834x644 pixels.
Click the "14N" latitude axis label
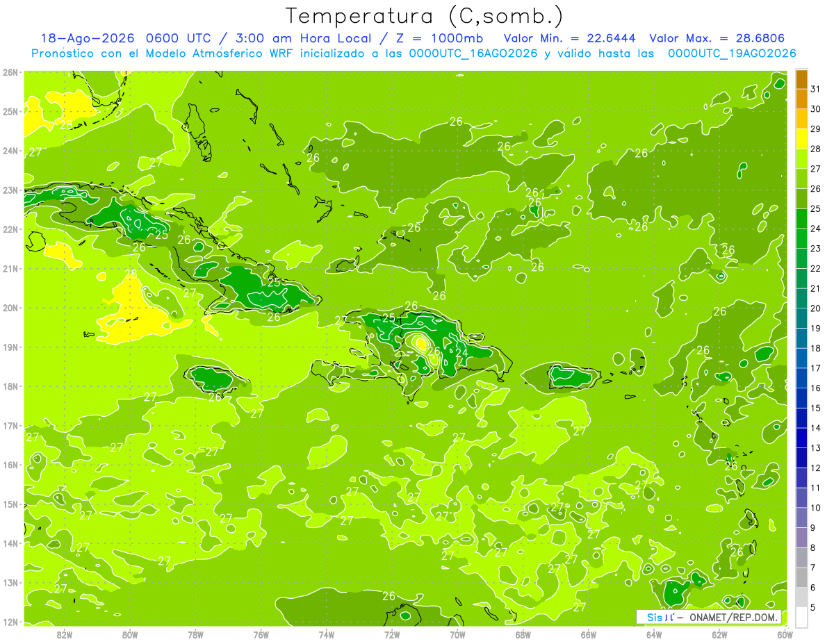[x=10, y=543]
